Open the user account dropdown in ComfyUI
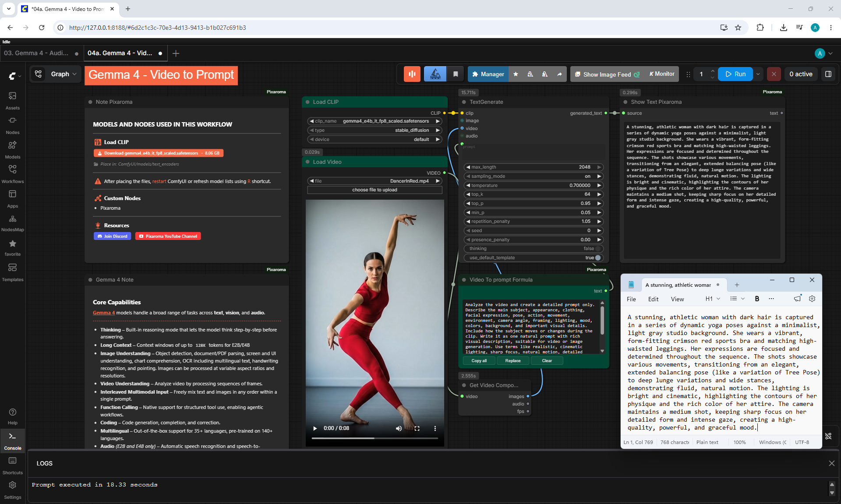841x504 pixels. pyautogui.click(x=823, y=53)
